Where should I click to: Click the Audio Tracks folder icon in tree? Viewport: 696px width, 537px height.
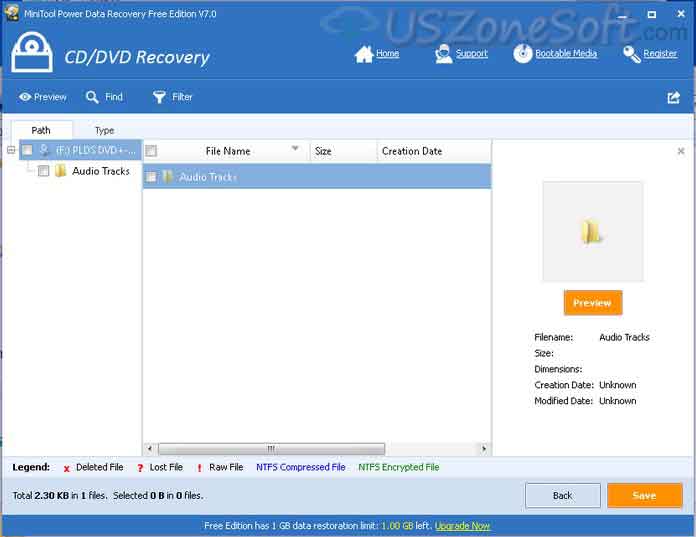[x=60, y=170]
